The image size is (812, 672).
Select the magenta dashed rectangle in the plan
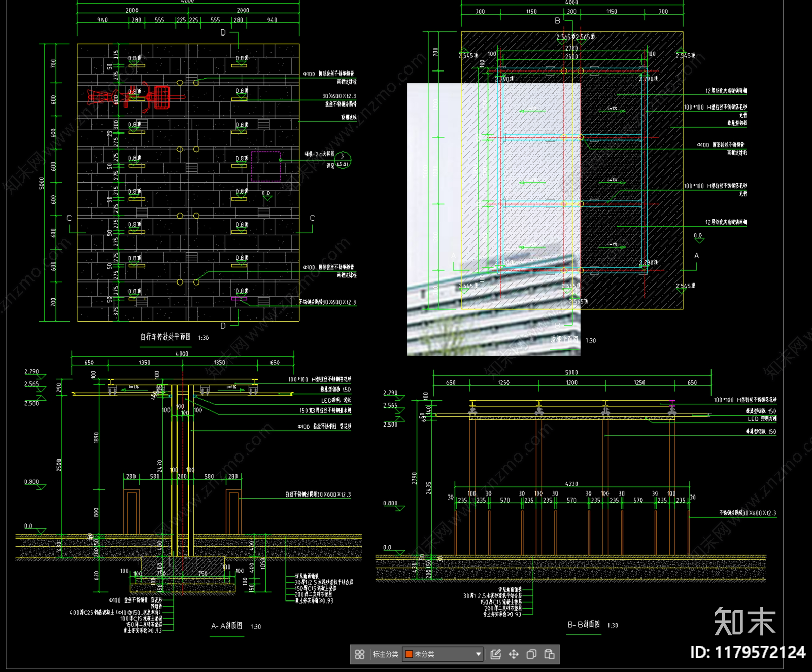coord(266,166)
